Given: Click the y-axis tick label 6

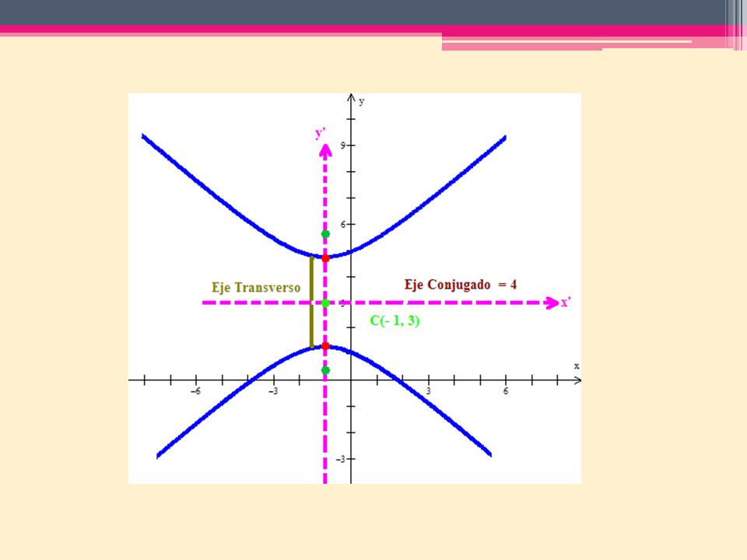Looking at the screenshot, I should coord(343,224).
